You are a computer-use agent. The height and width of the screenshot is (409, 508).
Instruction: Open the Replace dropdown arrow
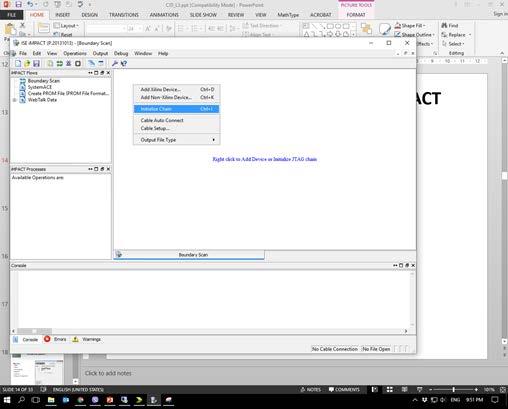[470, 35]
